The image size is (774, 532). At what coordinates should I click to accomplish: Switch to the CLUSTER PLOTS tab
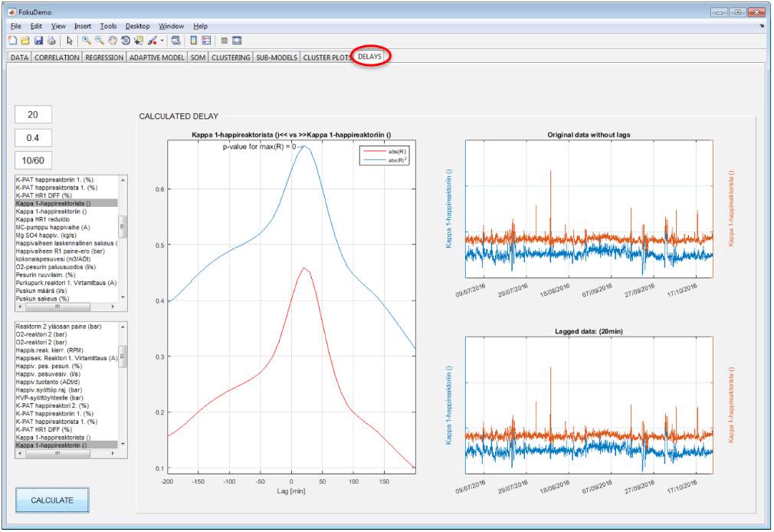[x=326, y=57]
